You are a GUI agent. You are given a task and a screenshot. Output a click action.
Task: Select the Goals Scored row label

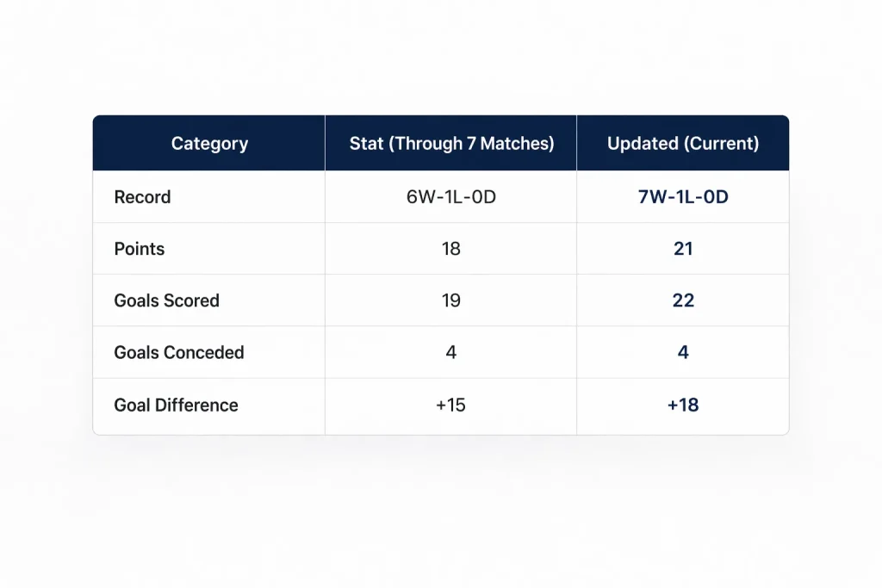click(166, 300)
